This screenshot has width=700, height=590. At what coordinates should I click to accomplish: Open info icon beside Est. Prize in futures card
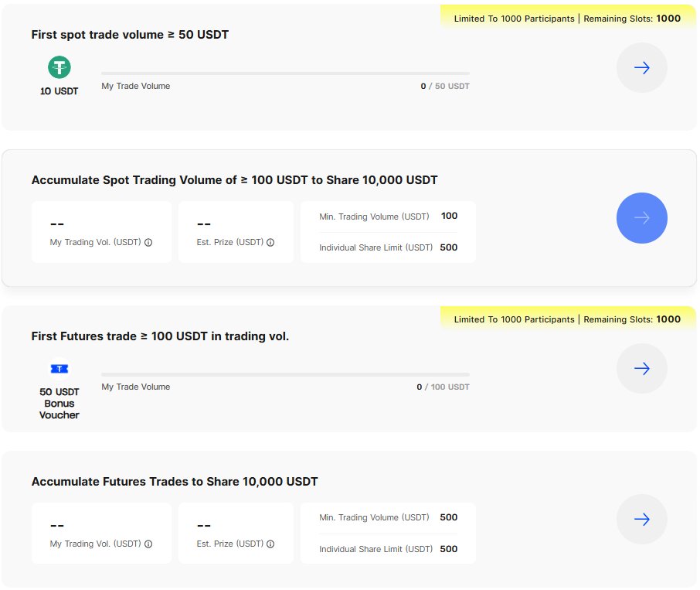tap(270, 544)
